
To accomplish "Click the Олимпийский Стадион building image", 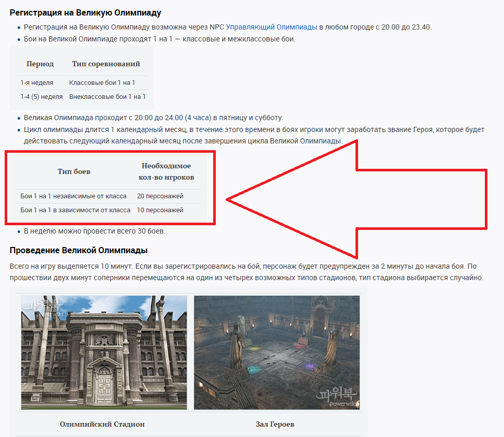I will [104, 353].
